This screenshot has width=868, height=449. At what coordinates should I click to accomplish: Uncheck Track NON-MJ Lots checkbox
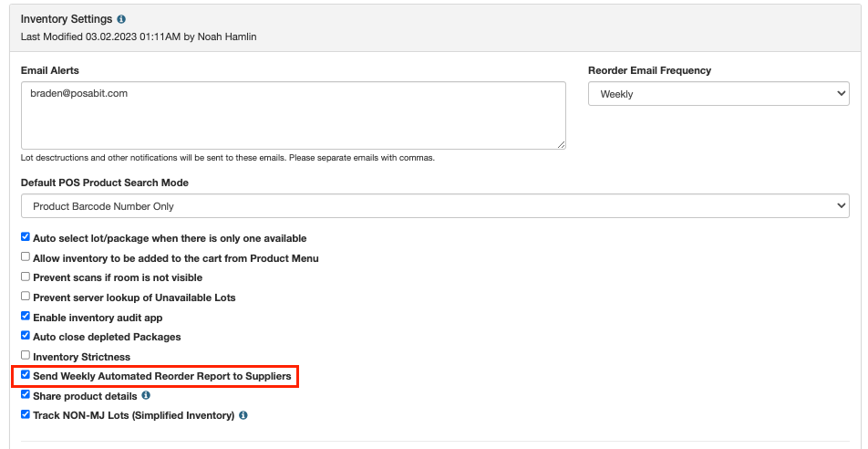(x=26, y=414)
